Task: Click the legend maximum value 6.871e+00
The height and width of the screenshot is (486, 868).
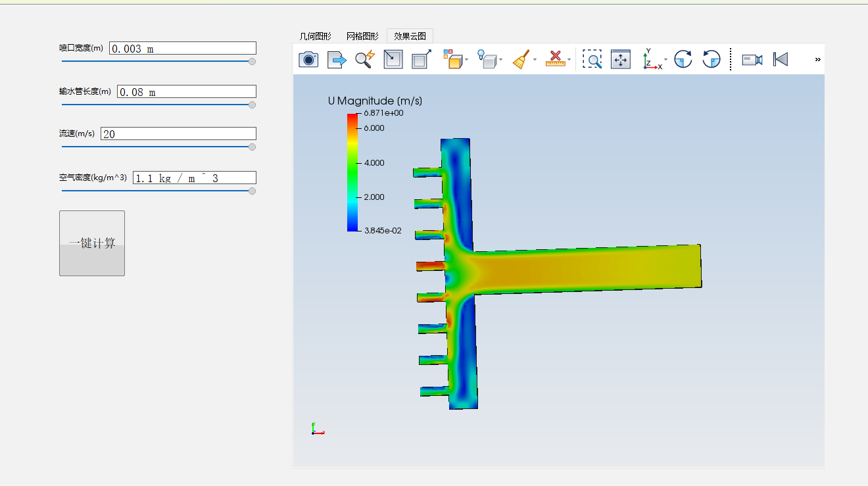Action: click(383, 113)
